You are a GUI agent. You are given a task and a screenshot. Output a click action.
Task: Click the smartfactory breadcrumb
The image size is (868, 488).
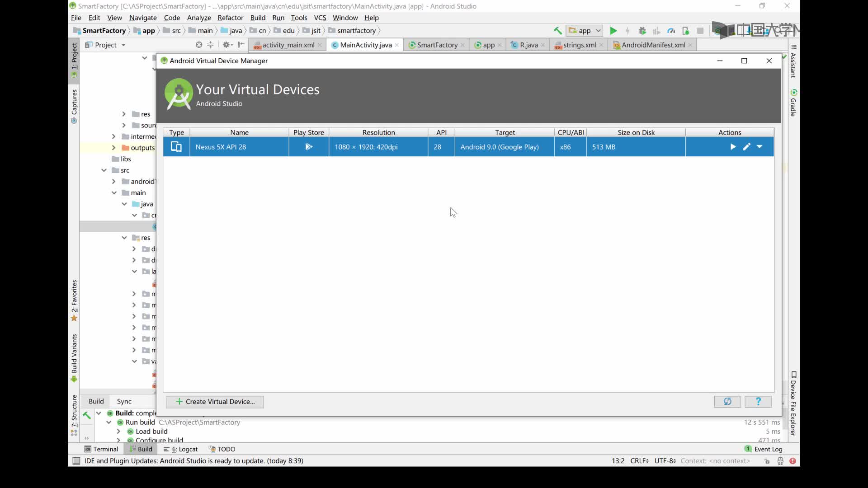(x=356, y=31)
